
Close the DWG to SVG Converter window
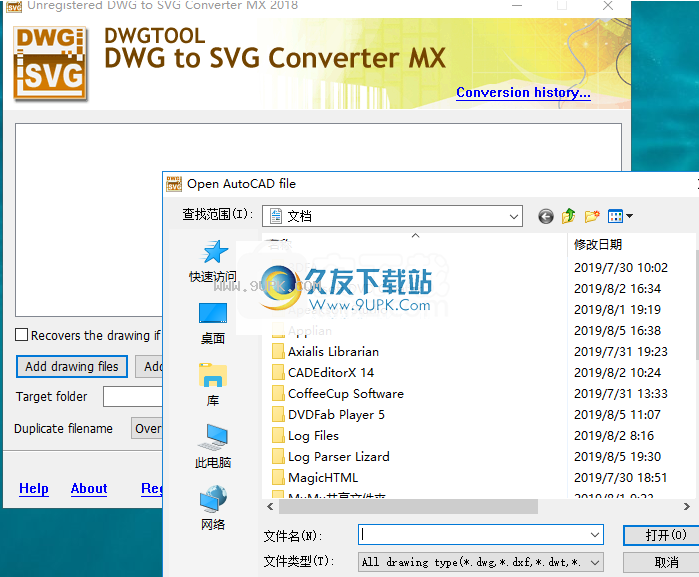click(x=608, y=5)
